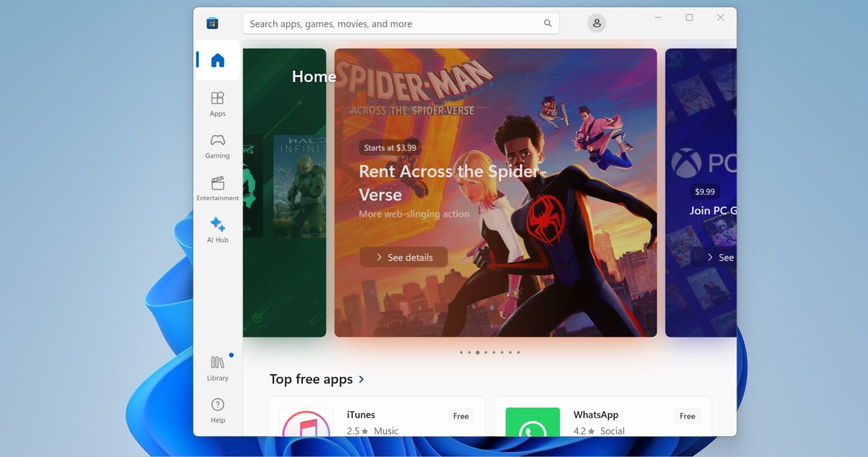Click the Microsoft Store logo icon
This screenshot has height=457, width=868.
[212, 23]
